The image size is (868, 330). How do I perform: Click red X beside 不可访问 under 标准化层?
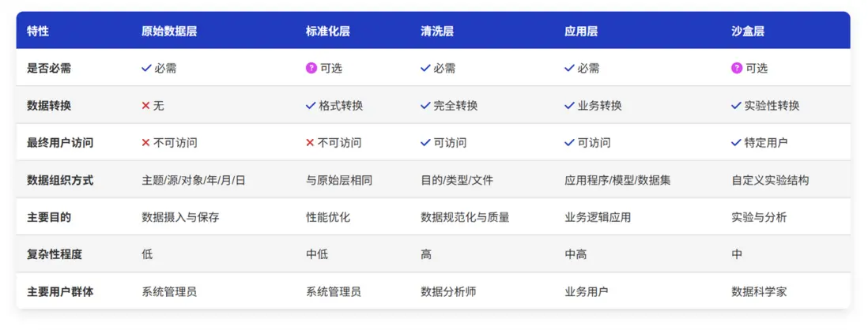(311, 143)
